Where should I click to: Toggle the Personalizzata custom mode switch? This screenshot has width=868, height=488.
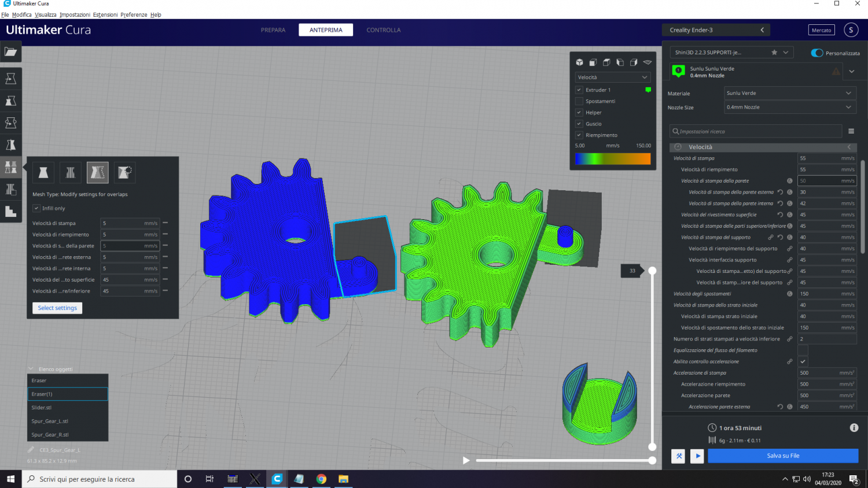817,53
